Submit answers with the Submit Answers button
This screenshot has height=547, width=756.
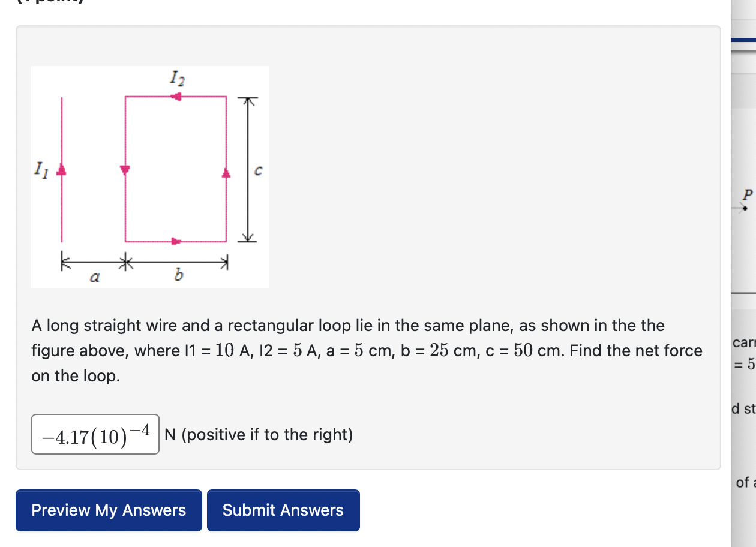[283, 510]
